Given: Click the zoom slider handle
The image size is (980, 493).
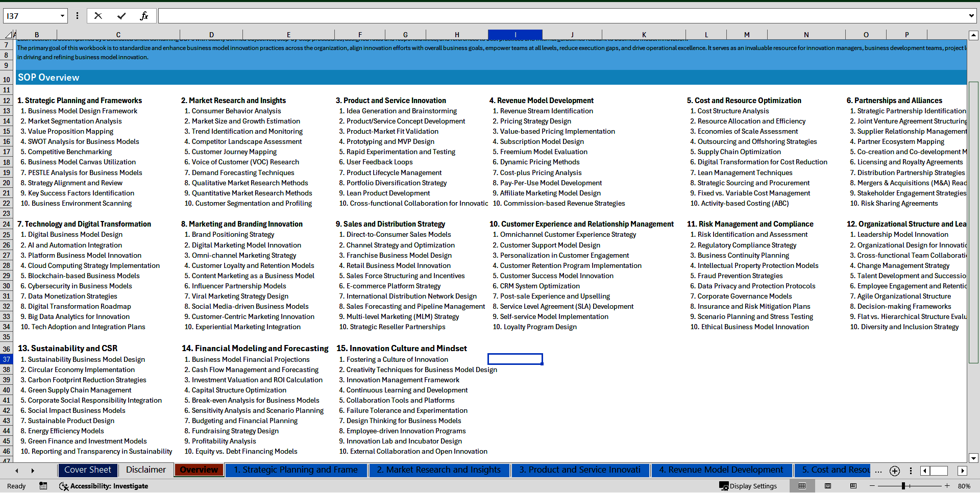Looking at the screenshot, I should pos(903,486).
